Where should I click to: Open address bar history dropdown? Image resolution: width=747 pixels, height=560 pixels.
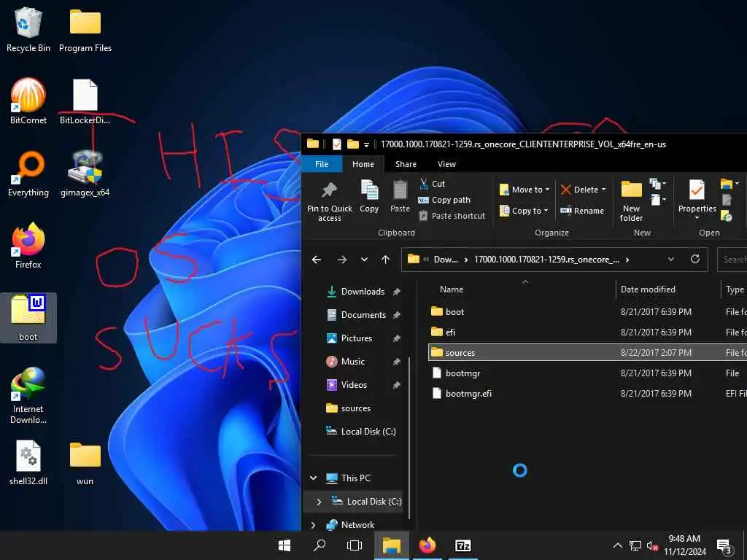tap(671, 259)
